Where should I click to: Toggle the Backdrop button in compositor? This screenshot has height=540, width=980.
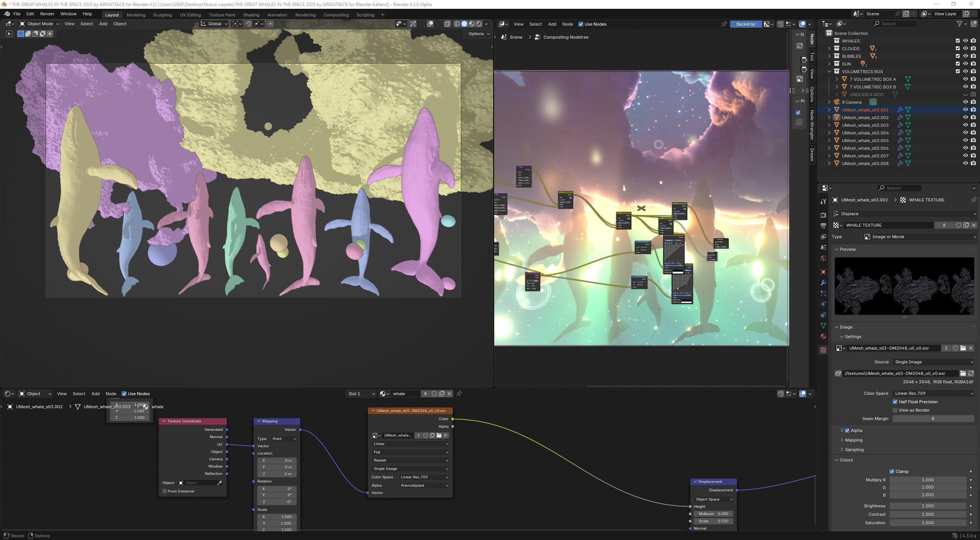coord(745,24)
